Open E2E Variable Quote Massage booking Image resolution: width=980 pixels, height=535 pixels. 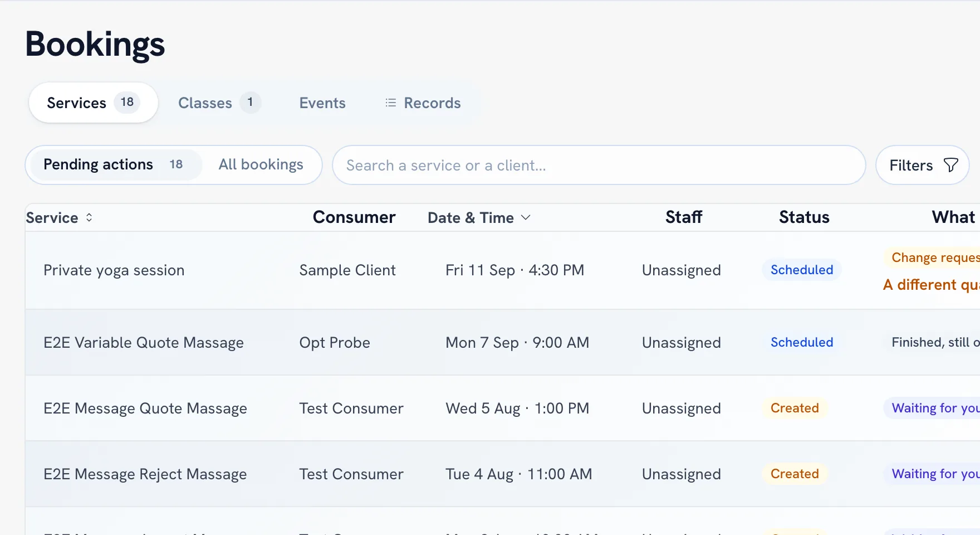pos(144,342)
